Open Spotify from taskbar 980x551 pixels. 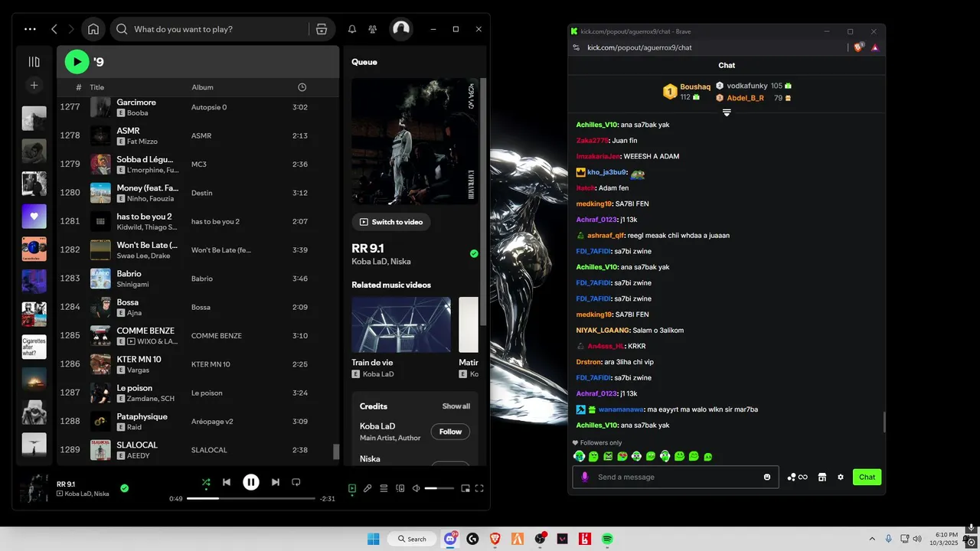point(607,539)
